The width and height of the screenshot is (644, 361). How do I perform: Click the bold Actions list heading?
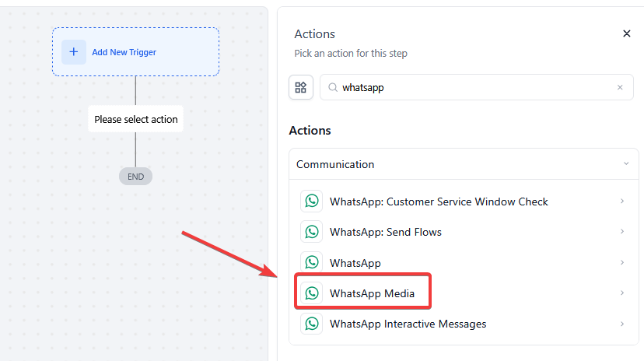pos(310,130)
